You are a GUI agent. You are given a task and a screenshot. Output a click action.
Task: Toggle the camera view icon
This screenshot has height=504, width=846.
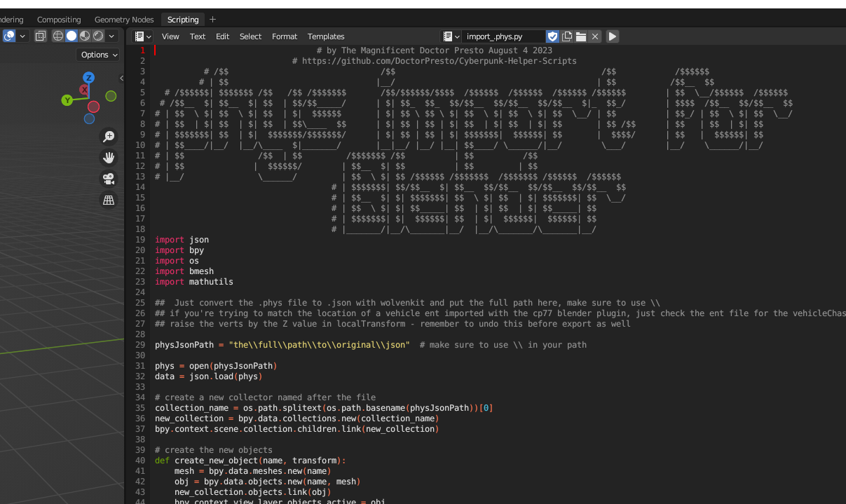pyautogui.click(x=109, y=179)
